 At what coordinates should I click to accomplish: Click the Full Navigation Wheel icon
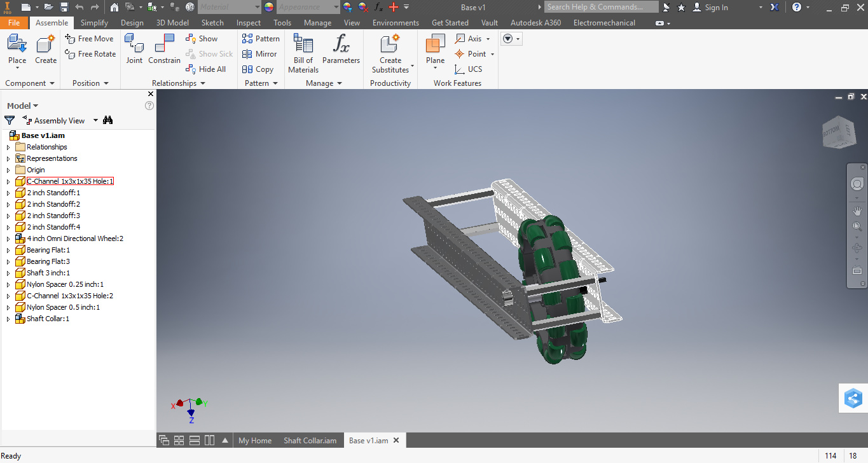click(x=857, y=184)
